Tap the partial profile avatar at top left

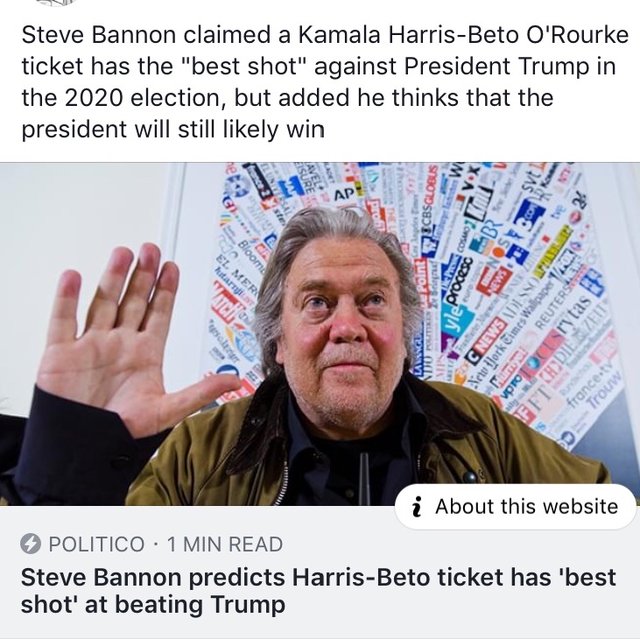tap(56, 2)
